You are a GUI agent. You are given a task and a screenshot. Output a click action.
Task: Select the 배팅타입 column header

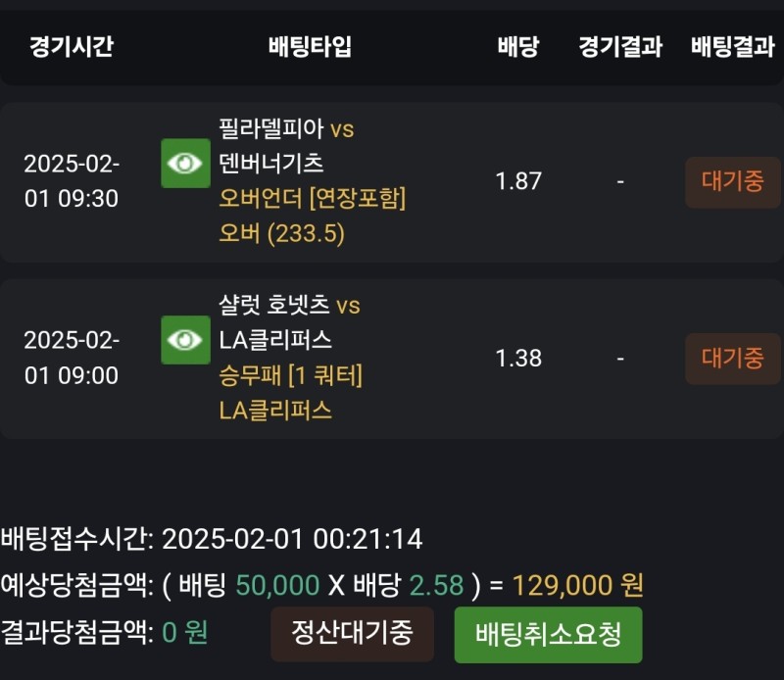[x=310, y=46]
